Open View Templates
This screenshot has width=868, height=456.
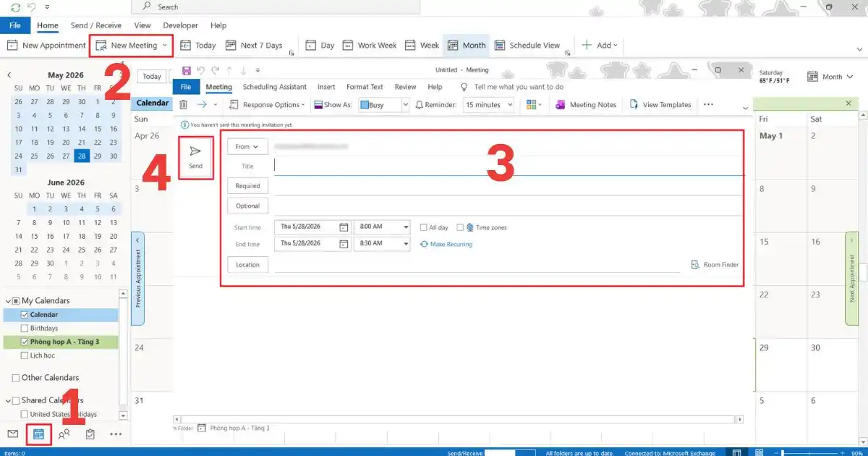(x=660, y=105)
